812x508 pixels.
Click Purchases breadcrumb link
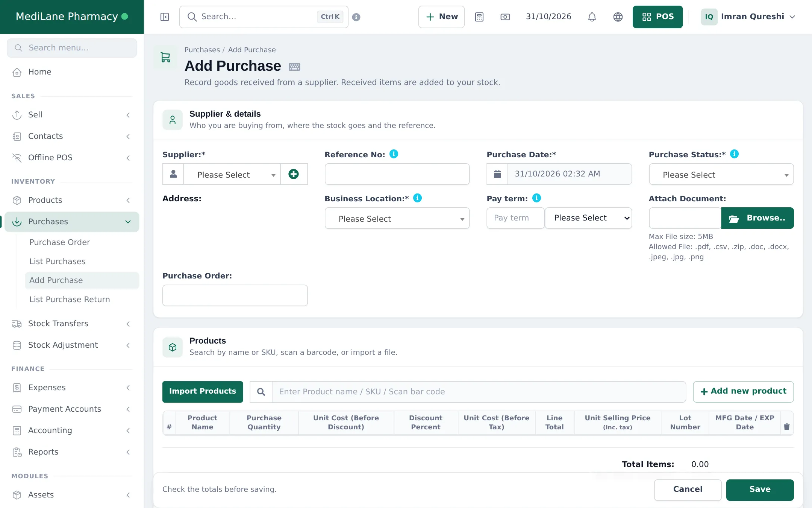[202, 50]
